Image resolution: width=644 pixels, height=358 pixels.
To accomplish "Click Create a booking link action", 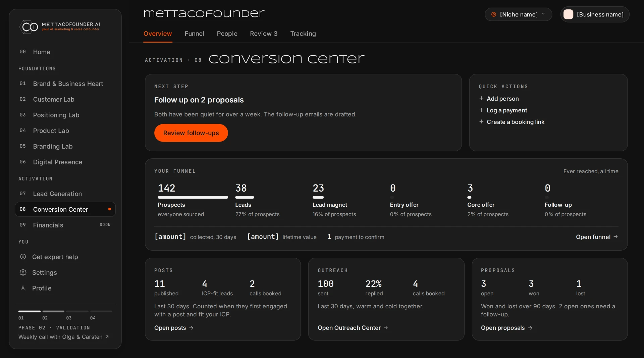I will coord(512,122).
